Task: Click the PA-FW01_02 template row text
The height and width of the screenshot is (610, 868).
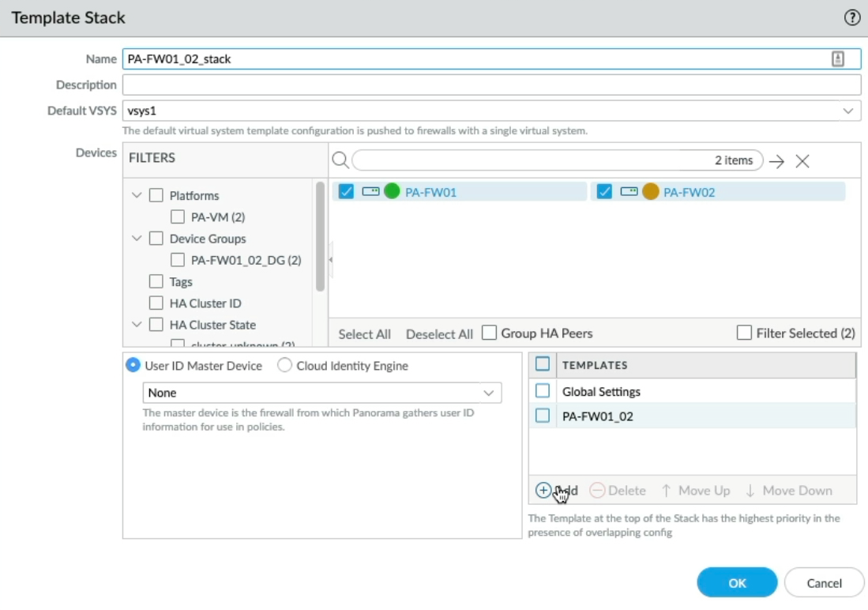Action: [x=597, y=416]
